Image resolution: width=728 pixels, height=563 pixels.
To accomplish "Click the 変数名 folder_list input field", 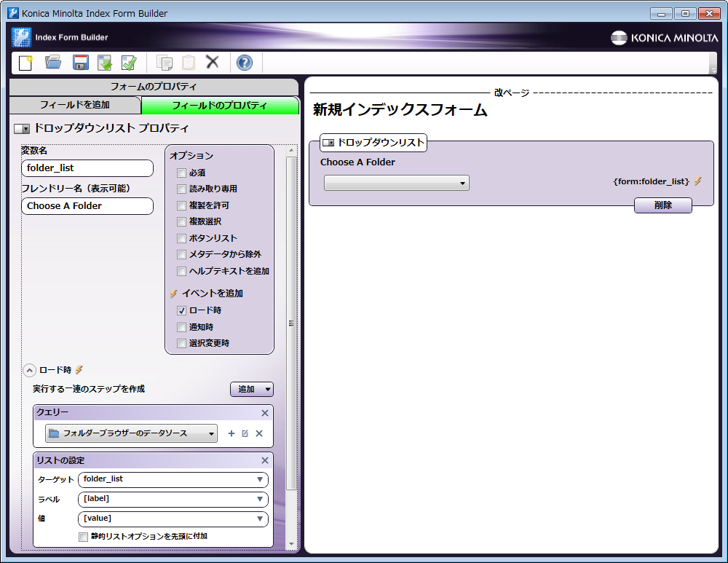I will 87,168.
